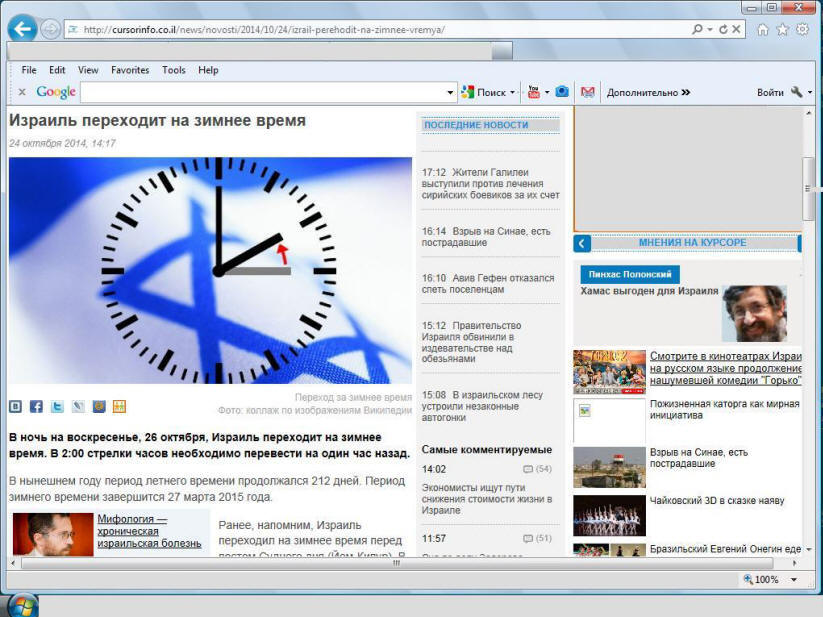Screen dimensions: 823x617
Task: Open the Экономисты ищут пути снижения story
Action: pos(487,499)
